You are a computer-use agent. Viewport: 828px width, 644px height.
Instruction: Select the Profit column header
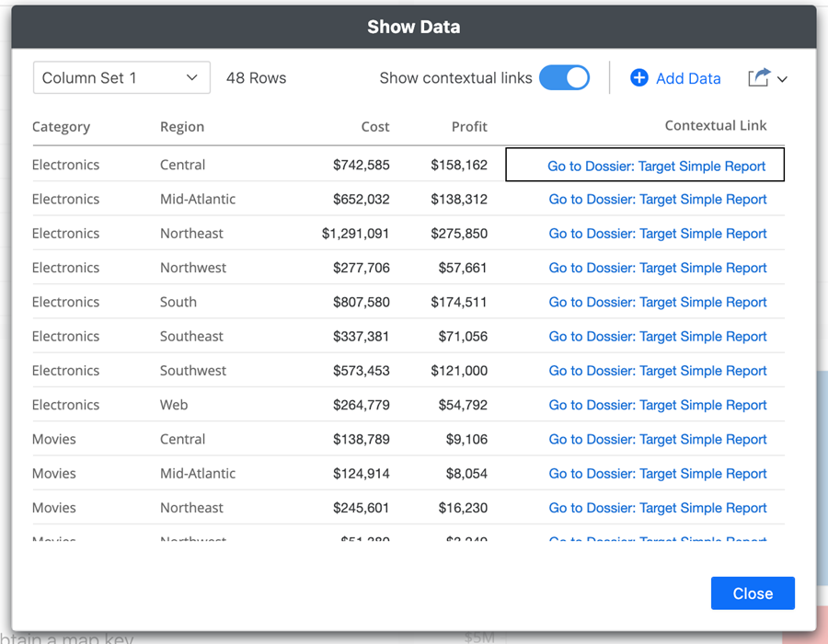point(469,127)
